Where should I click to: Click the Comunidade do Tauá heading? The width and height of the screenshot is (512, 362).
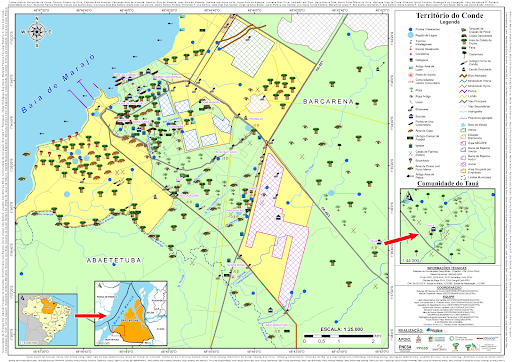pos(448,184)
